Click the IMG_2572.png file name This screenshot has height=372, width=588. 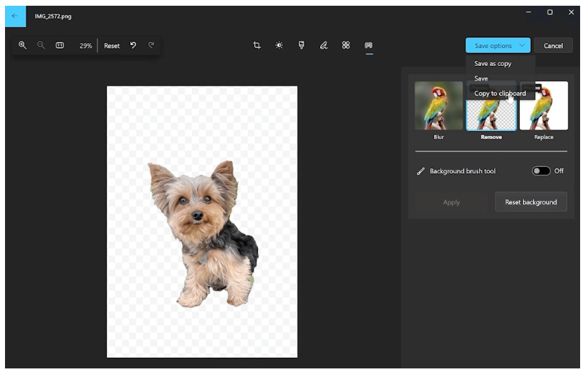[x=53, y=16]
